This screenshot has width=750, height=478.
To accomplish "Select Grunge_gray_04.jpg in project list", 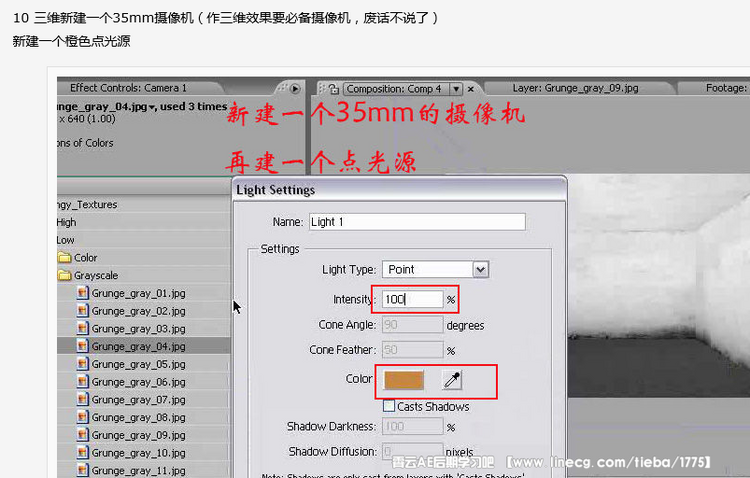I will 138,346.
